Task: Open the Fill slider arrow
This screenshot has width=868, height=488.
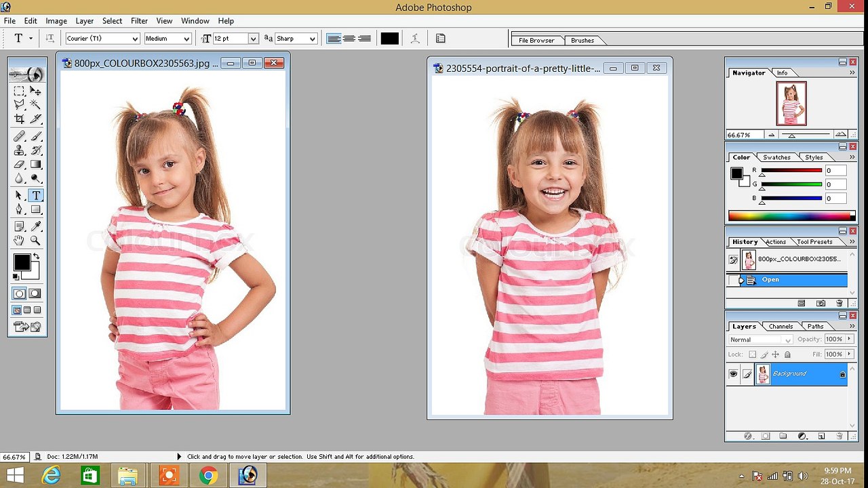Action: click(849, 354)
